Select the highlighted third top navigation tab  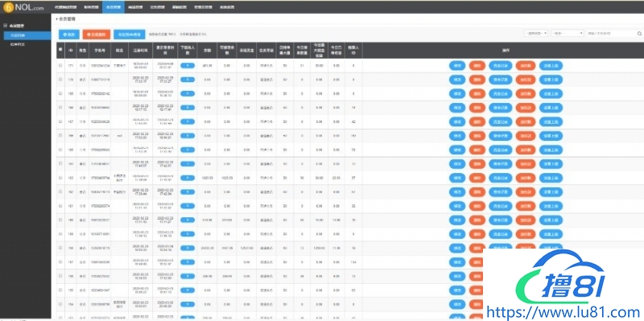tap(114, 7)
